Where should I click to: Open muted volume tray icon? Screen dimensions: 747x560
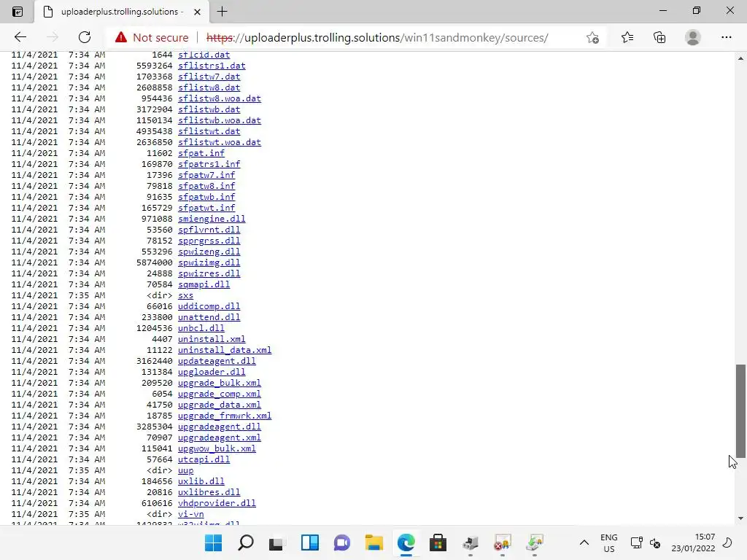655,542
